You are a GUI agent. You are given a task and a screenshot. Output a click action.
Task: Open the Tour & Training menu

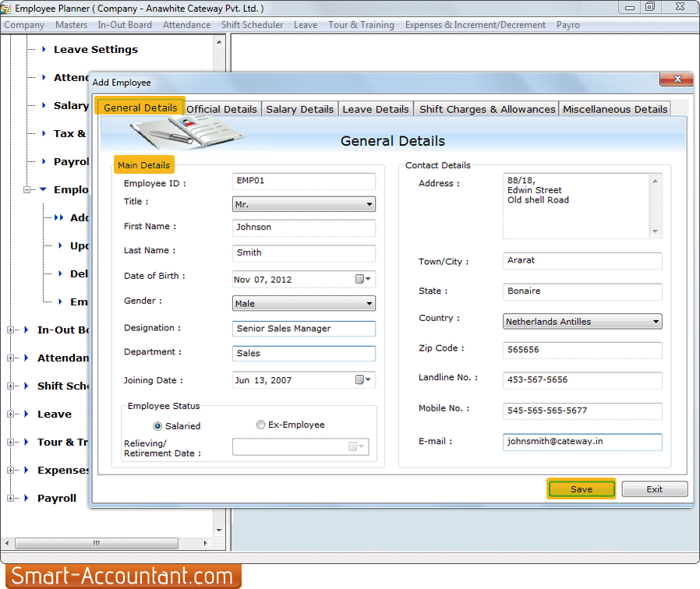[x=361, y=24]
